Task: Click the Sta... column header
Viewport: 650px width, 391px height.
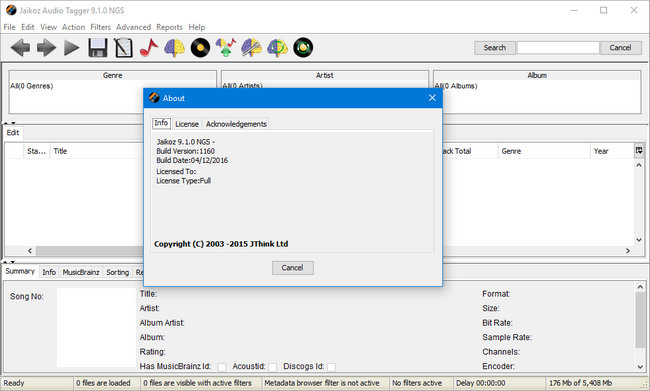Action: click(36, 151)
